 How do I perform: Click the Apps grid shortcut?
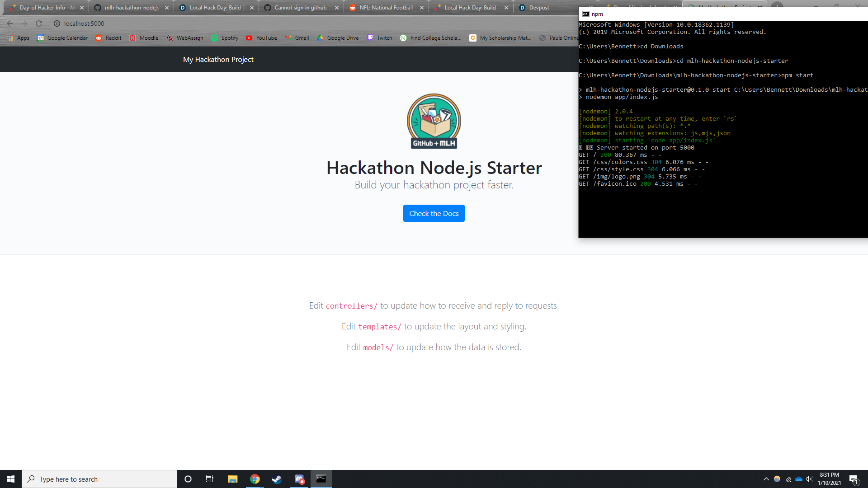pyautogui.click(x=18, y=38)
